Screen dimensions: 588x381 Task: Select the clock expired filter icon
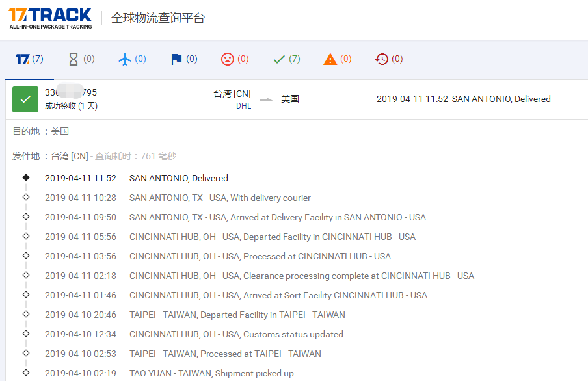(381, 59)
